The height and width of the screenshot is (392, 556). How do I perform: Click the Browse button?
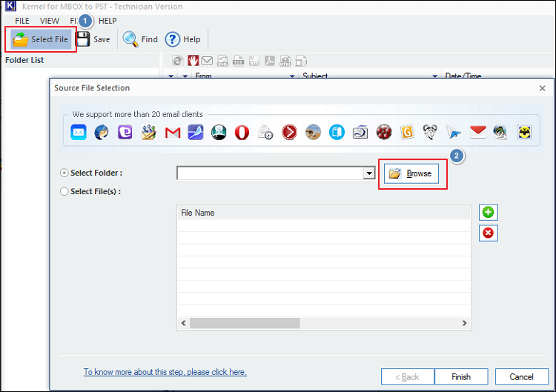tap(411, 173)
